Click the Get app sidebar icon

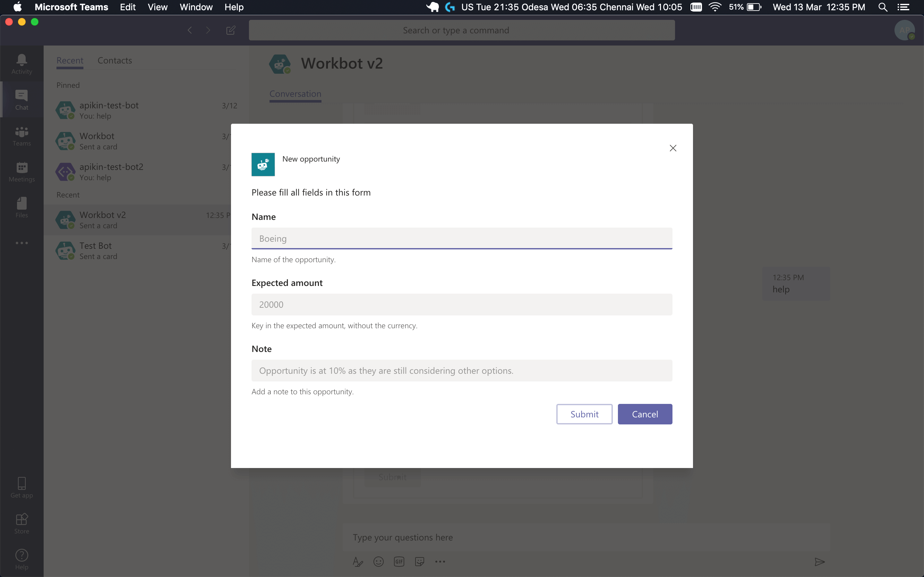[x=22, y=486]
